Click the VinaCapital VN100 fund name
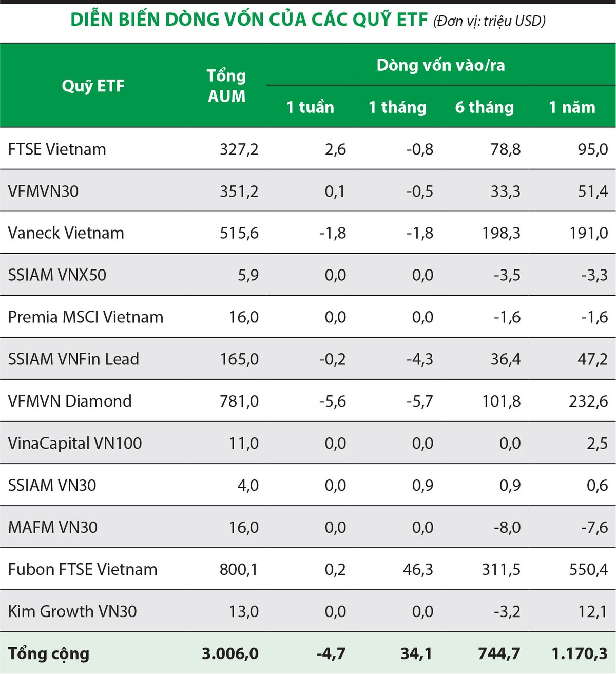This screenshot has height=674, width=616. click(x=74, y=443)
